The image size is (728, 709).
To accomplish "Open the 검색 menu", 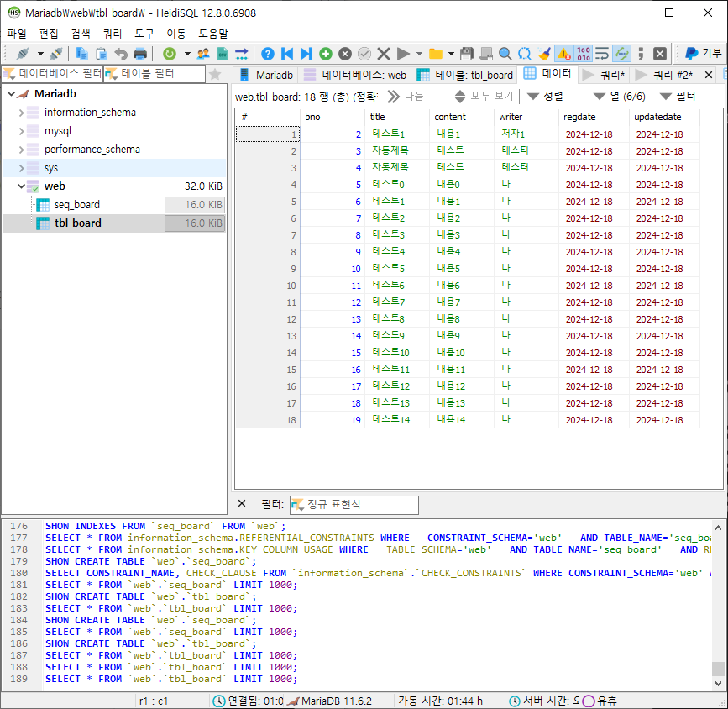I will pyautogui.click(x=81, y=34).
